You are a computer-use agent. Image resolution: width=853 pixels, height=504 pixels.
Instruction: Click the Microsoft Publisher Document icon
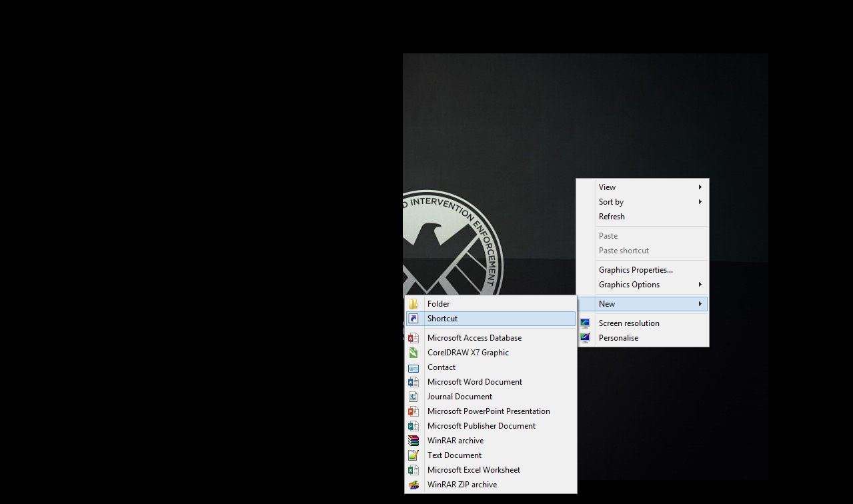pos(413,426)
